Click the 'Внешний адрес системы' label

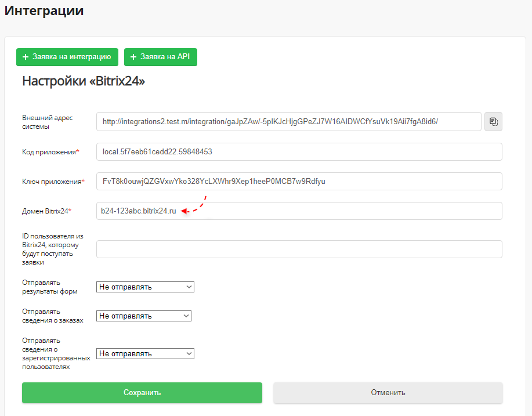click(48, 122)
